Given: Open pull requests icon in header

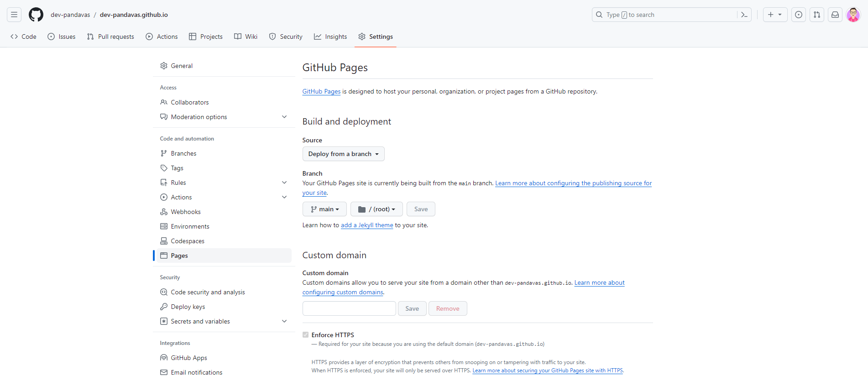Looking at the screenshot, I should click(x=817, y=15).
